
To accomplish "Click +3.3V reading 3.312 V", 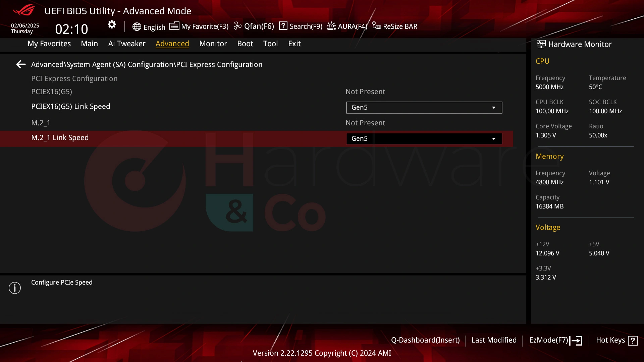I will pyautogui.click(x=546, y=278).
